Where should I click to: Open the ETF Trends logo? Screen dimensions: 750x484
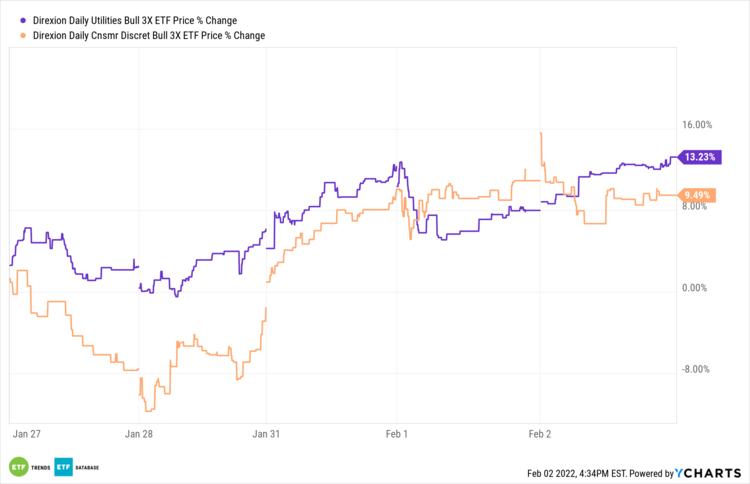click(26, 467)
